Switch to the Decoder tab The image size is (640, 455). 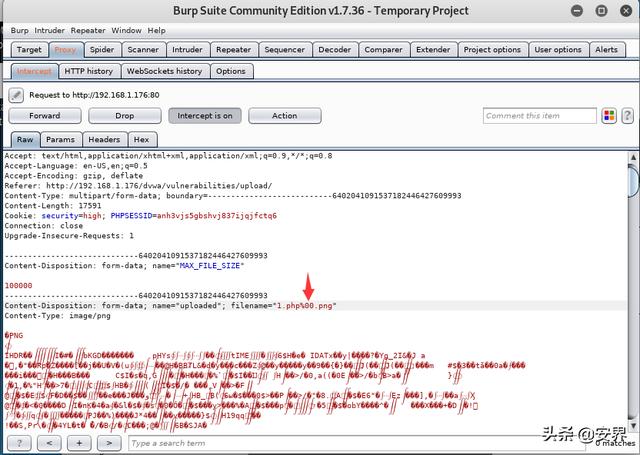(x=335, y=50)
